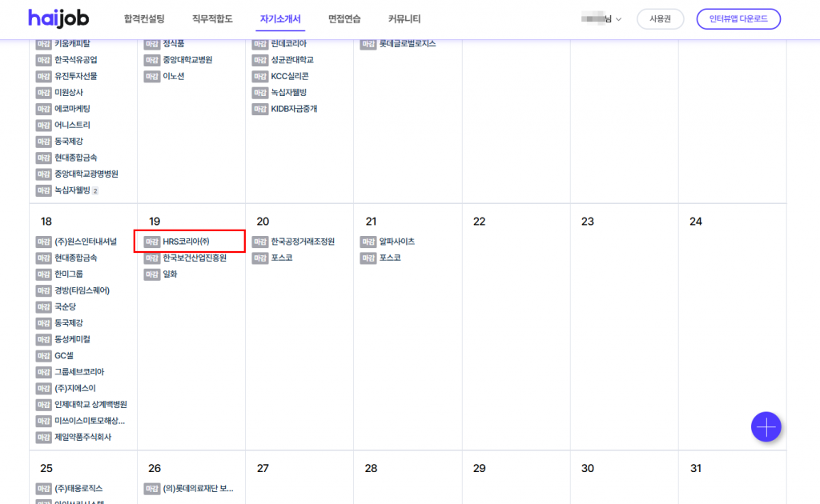Viewport: 820px width, 504px height.
Task: Navigate to the 커뮤니티 menu
Action: (404, 19)
